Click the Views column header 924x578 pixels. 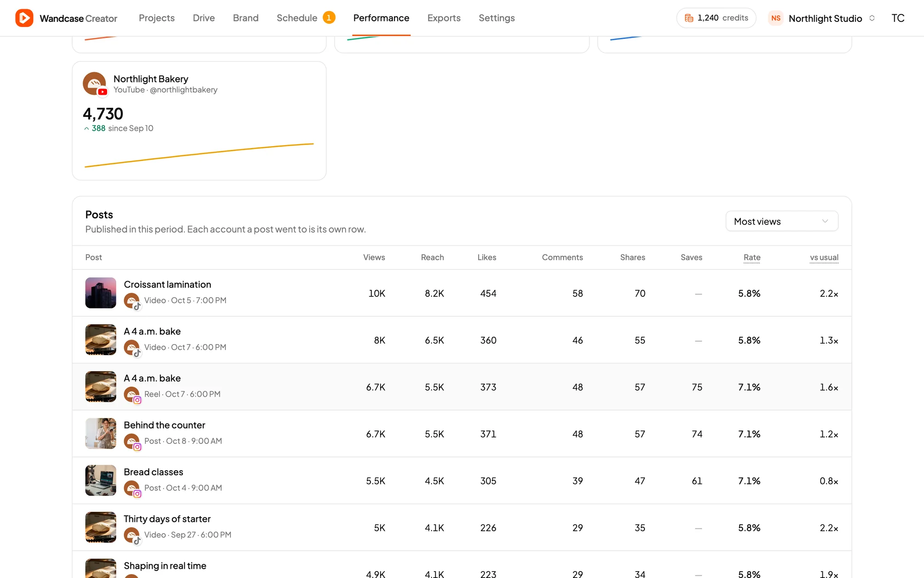pos(374,258)
